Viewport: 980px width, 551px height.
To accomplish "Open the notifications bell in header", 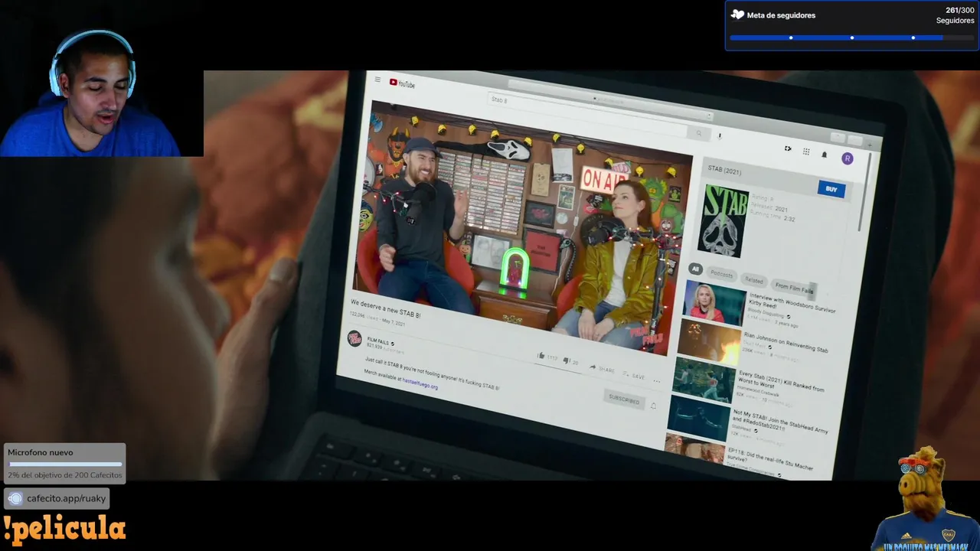I will pyautogui.click(x=825, y=155).
